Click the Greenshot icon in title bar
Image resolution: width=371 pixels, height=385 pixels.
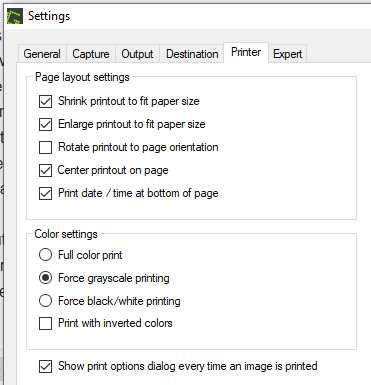[15, 16]
